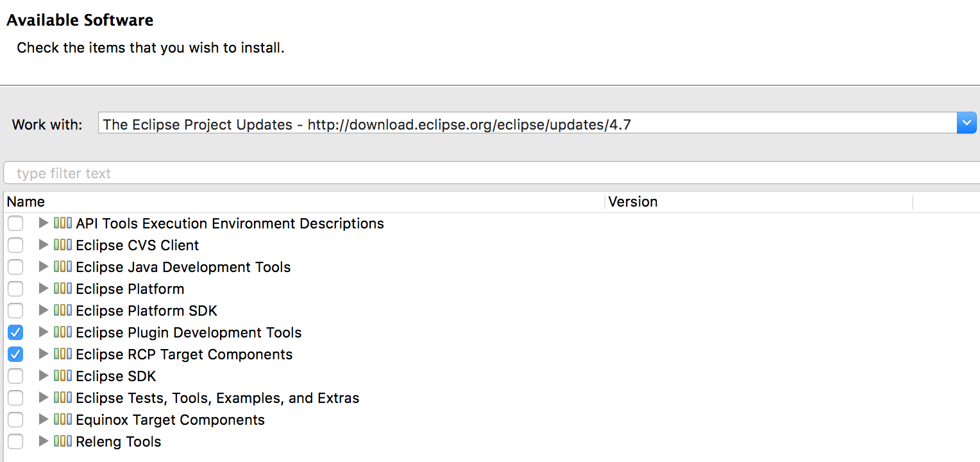
Task: Click the Eclipse Tests, Tools, Examples feature icon
Action: (x=63, y=398)
